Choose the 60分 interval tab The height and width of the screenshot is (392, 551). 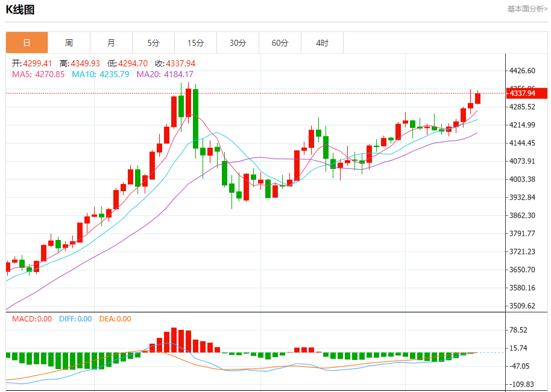pos(280,43)
